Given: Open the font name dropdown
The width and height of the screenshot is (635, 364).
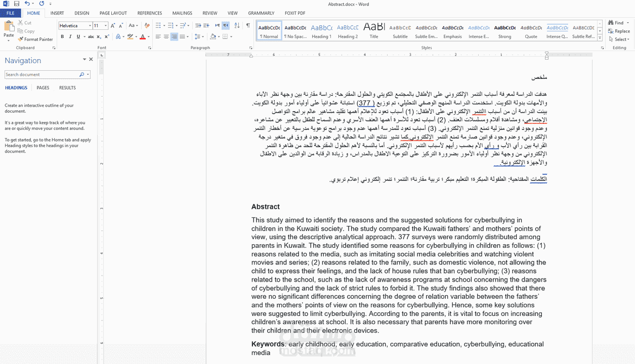Looking at the screenshot, I should tap(90, 26).
